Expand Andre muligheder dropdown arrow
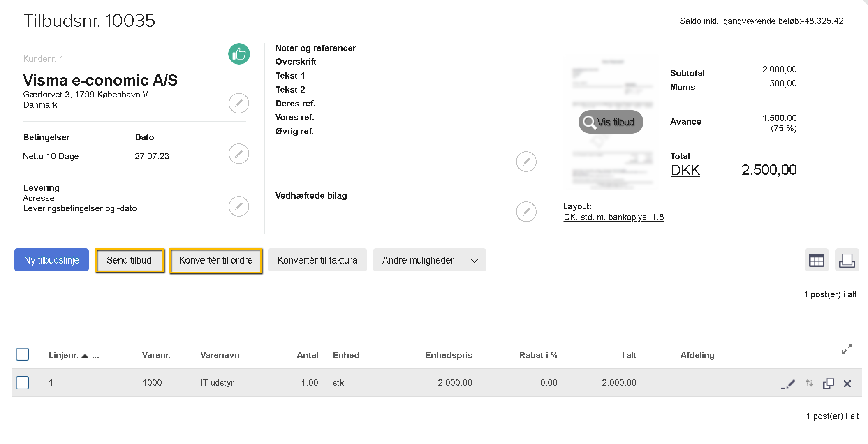 [474, 260]
